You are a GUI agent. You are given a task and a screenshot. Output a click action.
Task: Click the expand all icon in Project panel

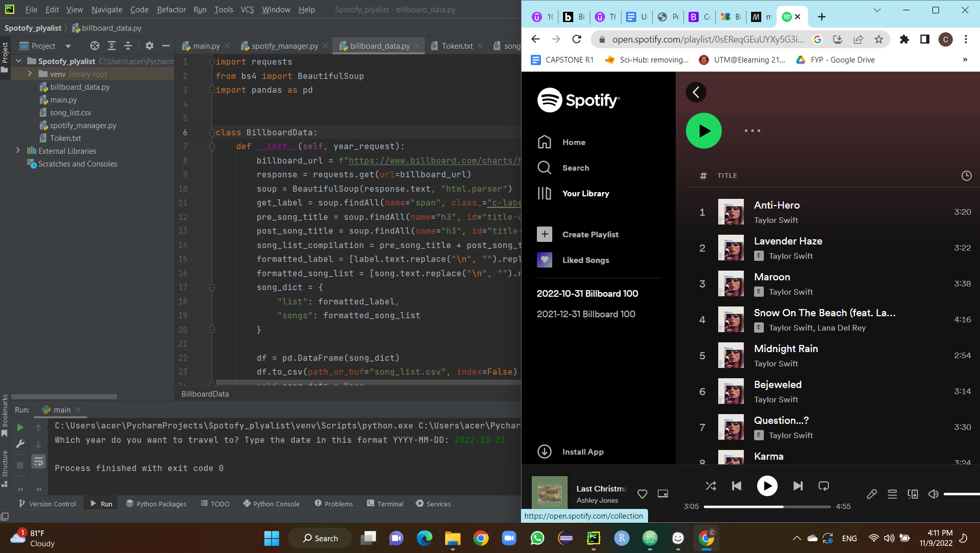[111, 46]
